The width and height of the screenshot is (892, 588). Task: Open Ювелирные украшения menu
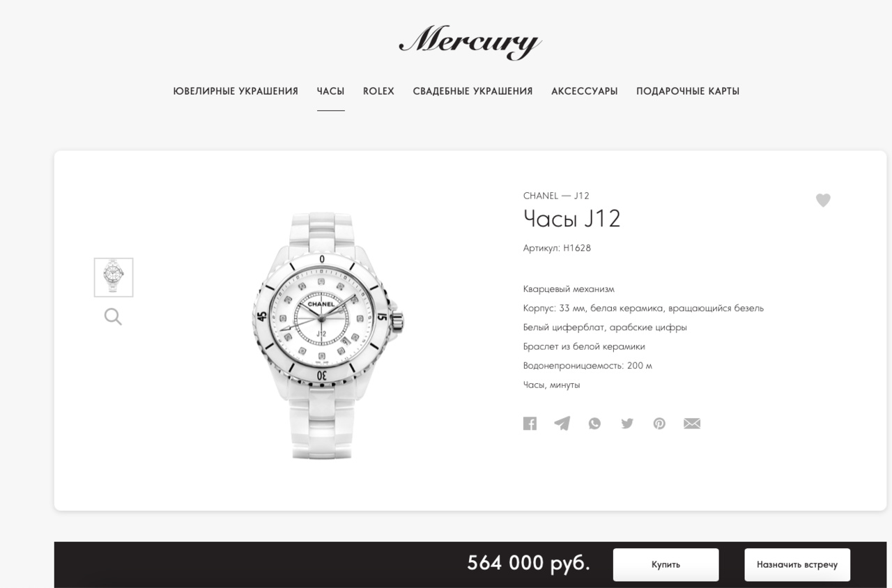(x=236, y=91)
